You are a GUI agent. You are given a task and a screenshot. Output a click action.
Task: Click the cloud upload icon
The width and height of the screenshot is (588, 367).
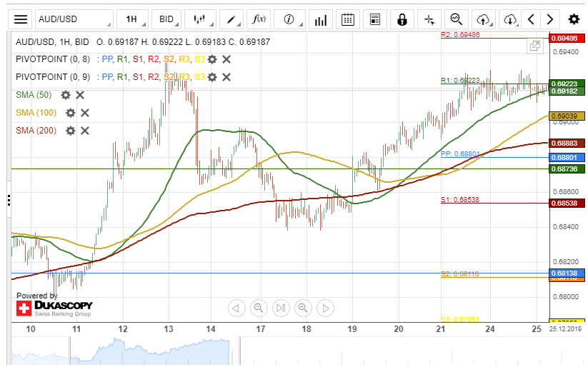click(484, 19)
